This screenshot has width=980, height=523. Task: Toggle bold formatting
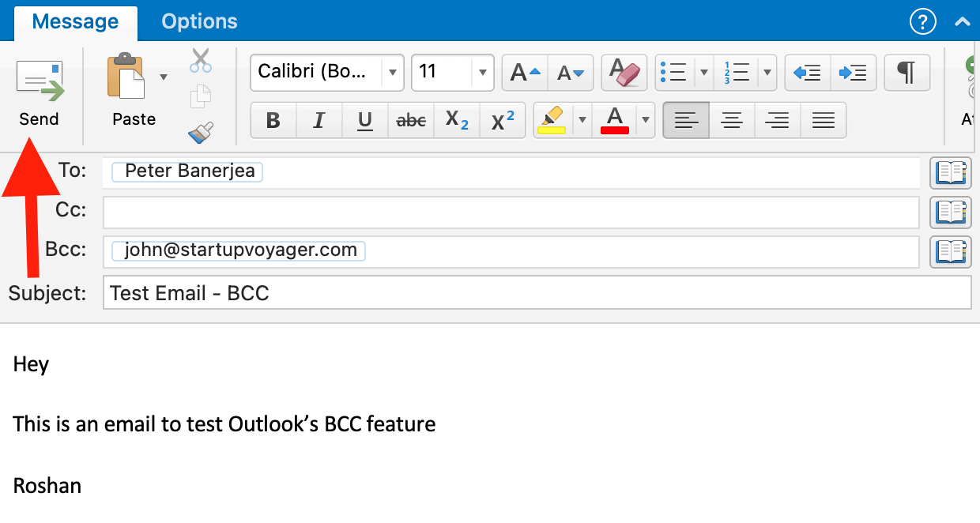(272, 120)
